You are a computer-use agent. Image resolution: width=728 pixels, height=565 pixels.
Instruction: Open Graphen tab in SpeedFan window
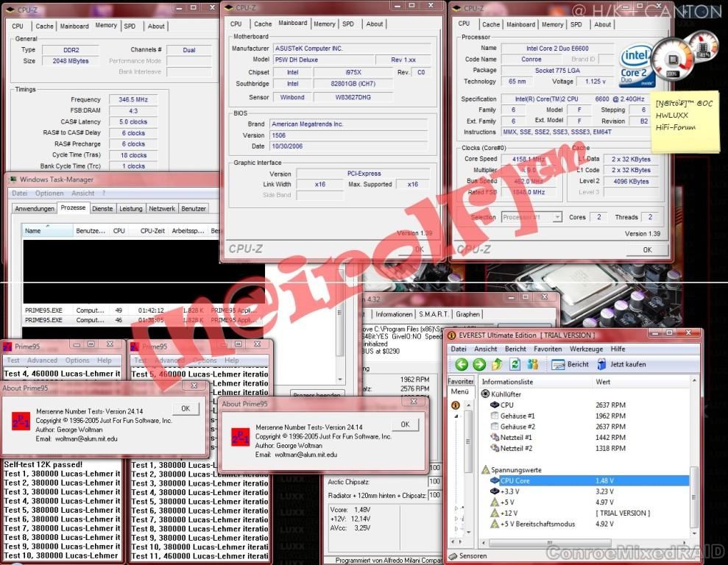[x=467, y=314]
